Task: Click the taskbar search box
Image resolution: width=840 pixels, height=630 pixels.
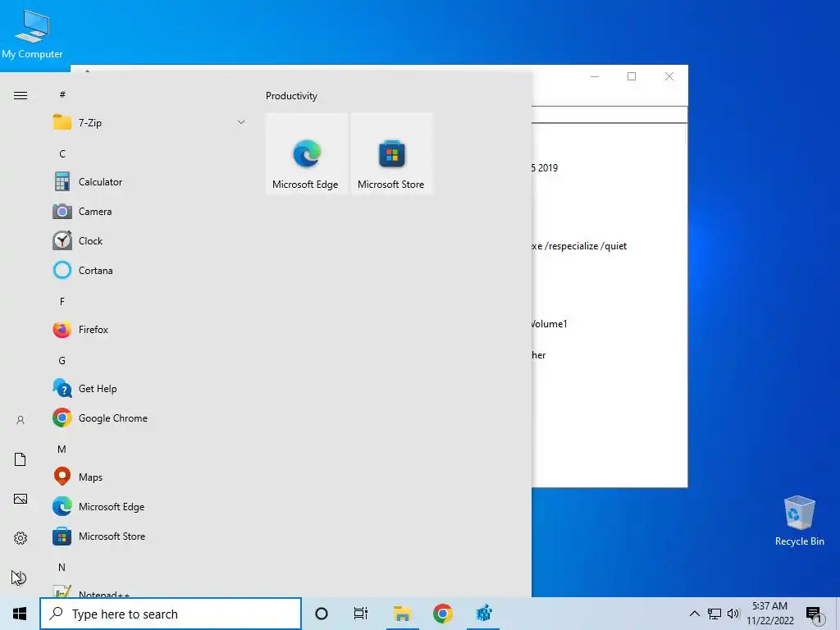Action: point(171,614)
